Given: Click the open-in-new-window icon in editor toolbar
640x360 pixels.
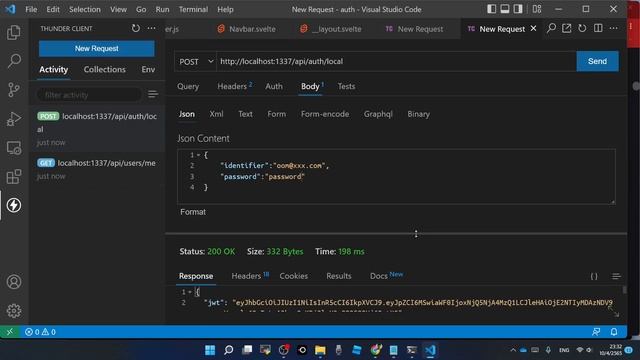Looking at the screenshot, I should click(x=567, y=28).
